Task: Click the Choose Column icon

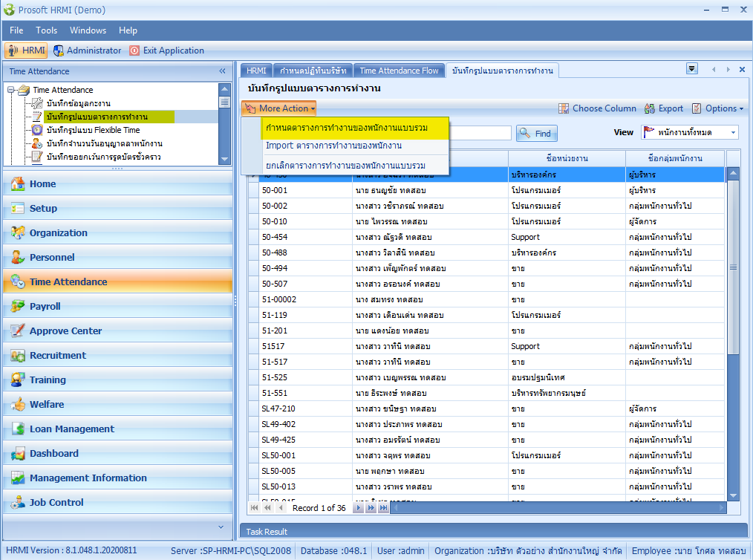Action: [564, 108]
